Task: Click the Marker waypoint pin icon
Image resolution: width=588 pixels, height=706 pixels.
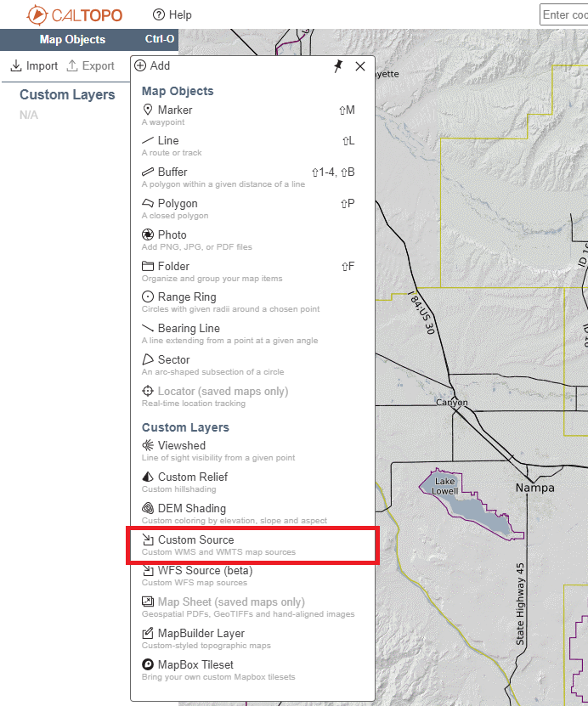Action: click(x=147, y=110)
